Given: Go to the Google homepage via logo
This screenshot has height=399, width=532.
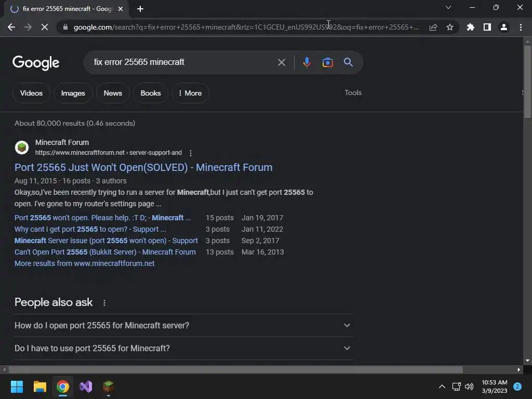Looking at the screenshot, I should (36, 63).
